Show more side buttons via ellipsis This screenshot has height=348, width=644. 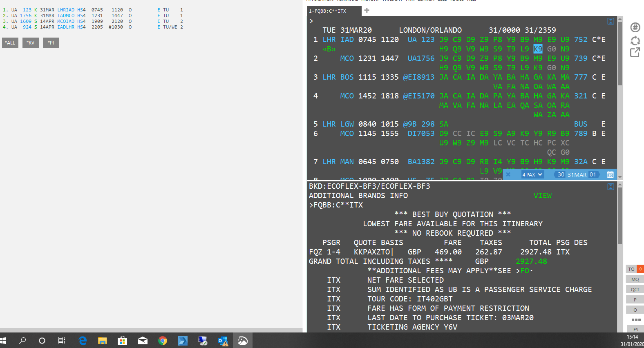pos(636,320)
